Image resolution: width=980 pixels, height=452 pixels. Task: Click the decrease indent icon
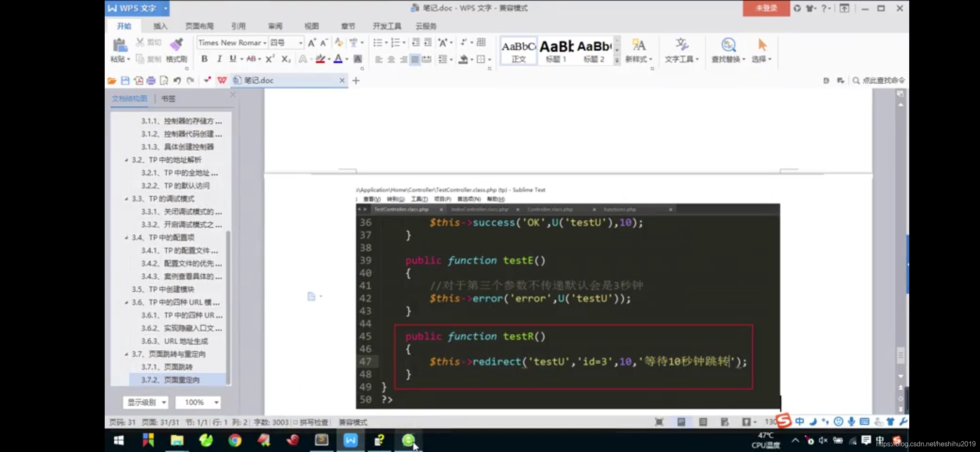415,43
